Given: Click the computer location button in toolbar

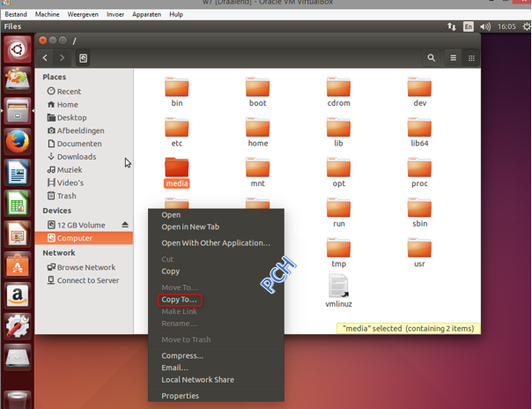Looking at the screenshot, I should (x=83, y=58).
